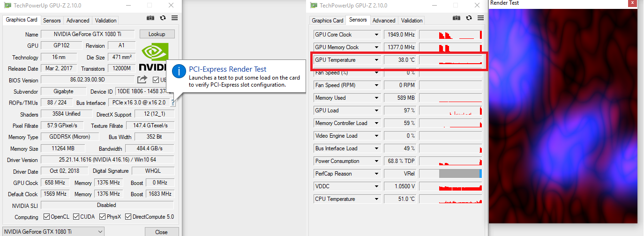Select Sensors tab in Graphics Card window
The width and height of the screenshot is (644, 236).
coord(52,21)
